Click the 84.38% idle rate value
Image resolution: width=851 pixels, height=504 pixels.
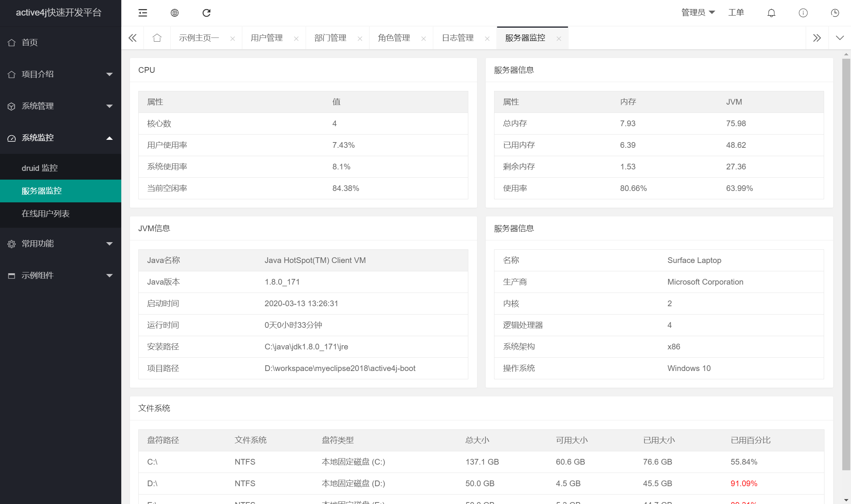tap(346, 188)
